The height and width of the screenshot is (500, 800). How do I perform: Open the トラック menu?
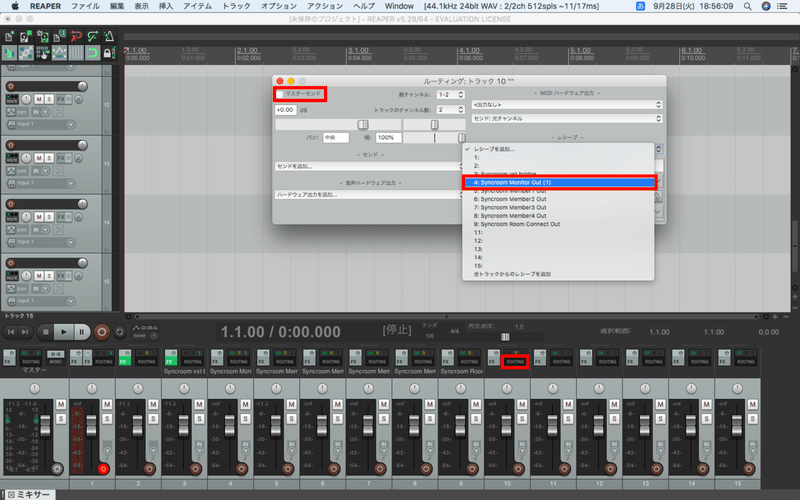(236, 6)
